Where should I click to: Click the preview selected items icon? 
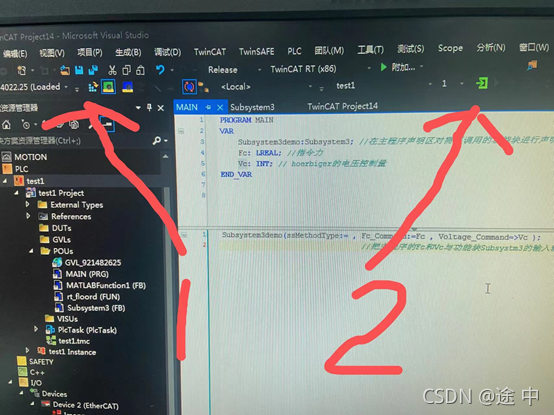click(107, 124)
